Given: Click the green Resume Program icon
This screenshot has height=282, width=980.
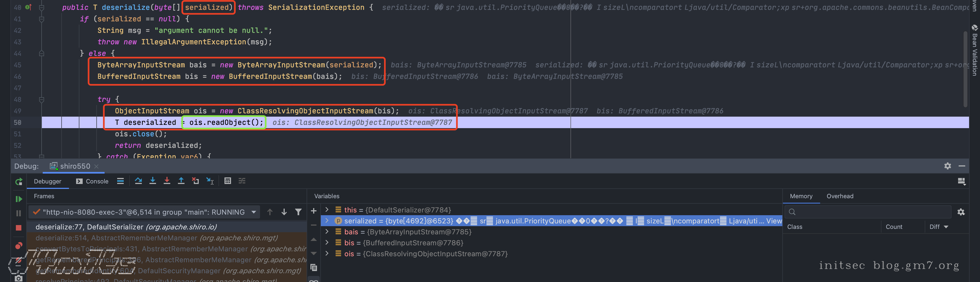Looking at the screenshot, I should click(18, 199).
